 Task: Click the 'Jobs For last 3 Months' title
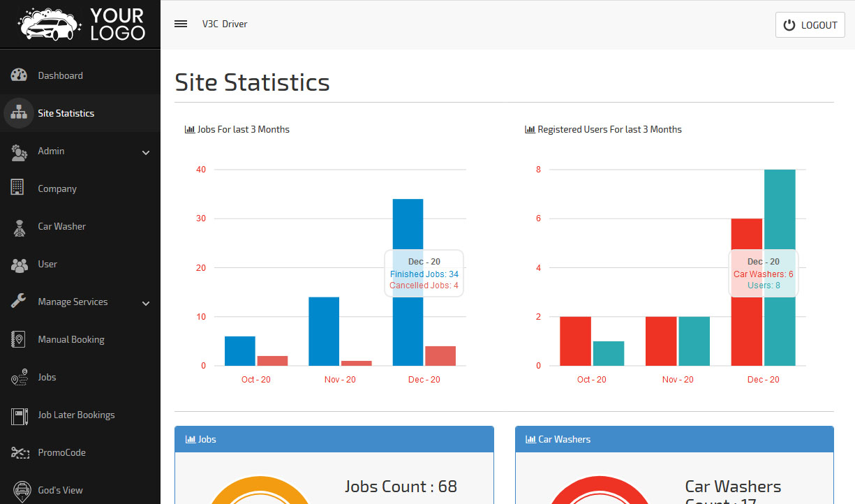(x=244, y=129)
